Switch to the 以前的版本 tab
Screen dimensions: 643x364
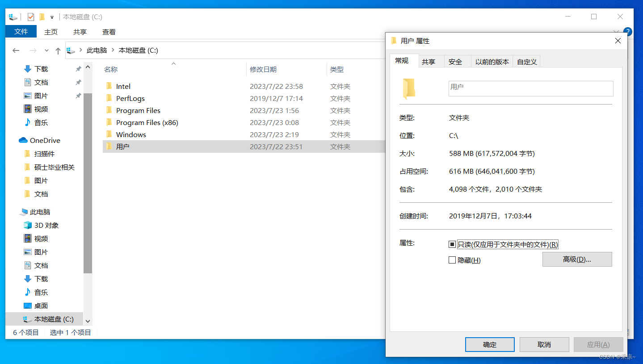(x=492, y=62)
